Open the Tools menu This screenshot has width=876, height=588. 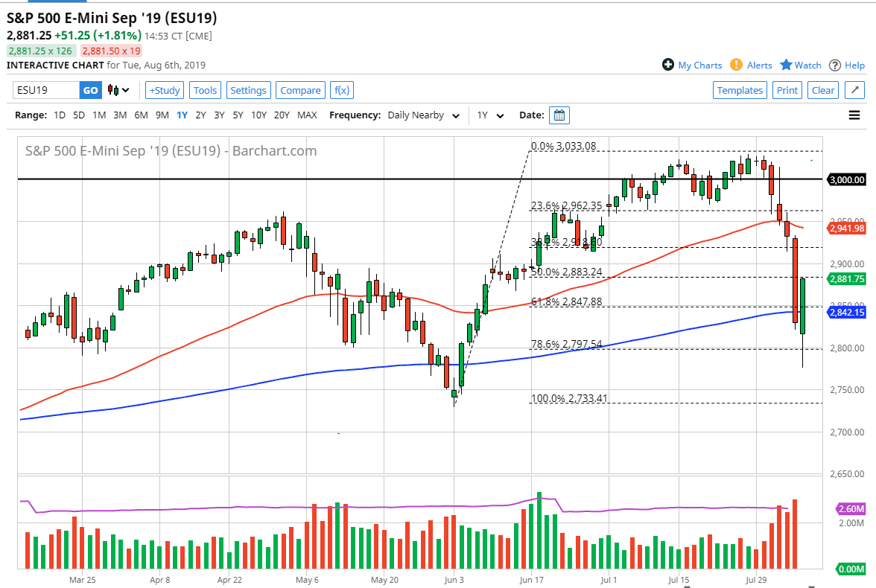point(205,89)
